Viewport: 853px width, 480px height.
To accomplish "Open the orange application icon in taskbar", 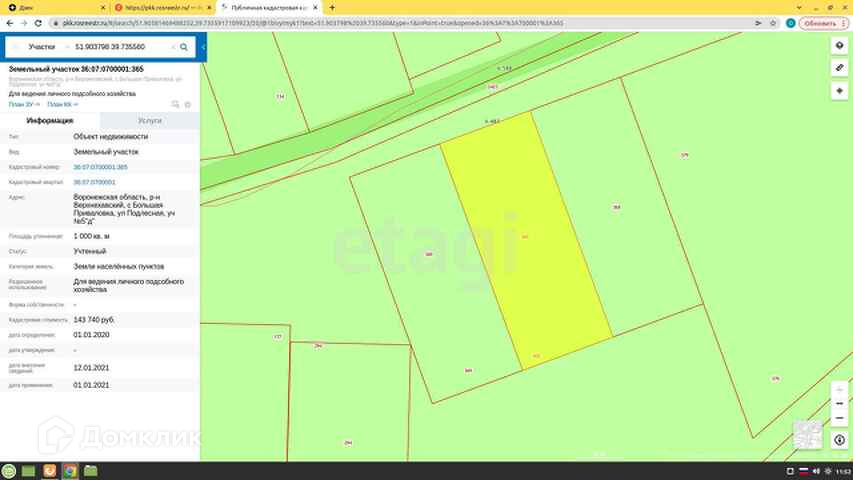I will tap(50, 471).
